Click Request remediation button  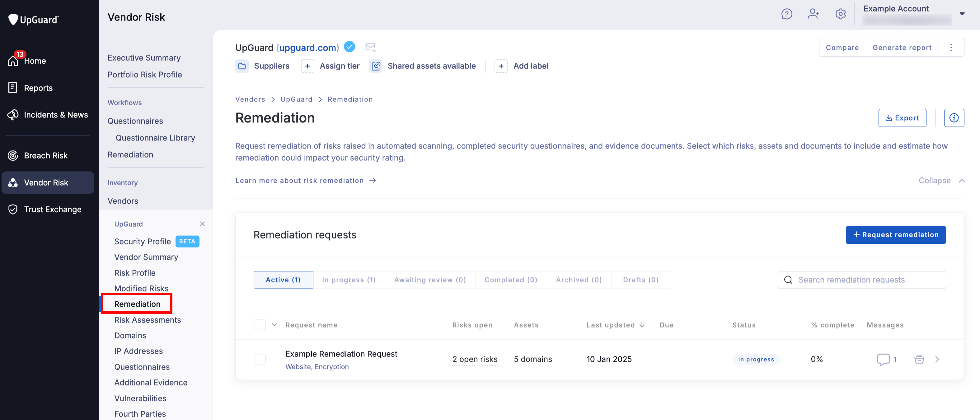point(896,235)
